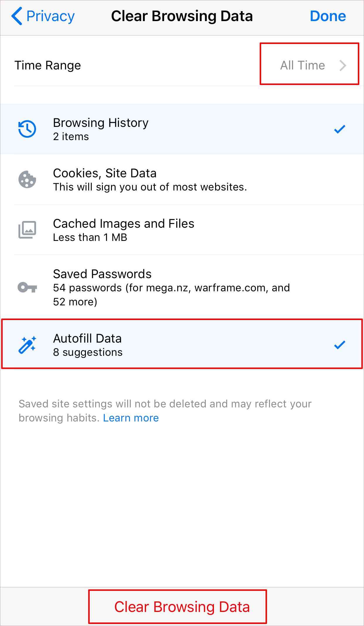Click the checkmark beside Browsing History

(340, 128)
